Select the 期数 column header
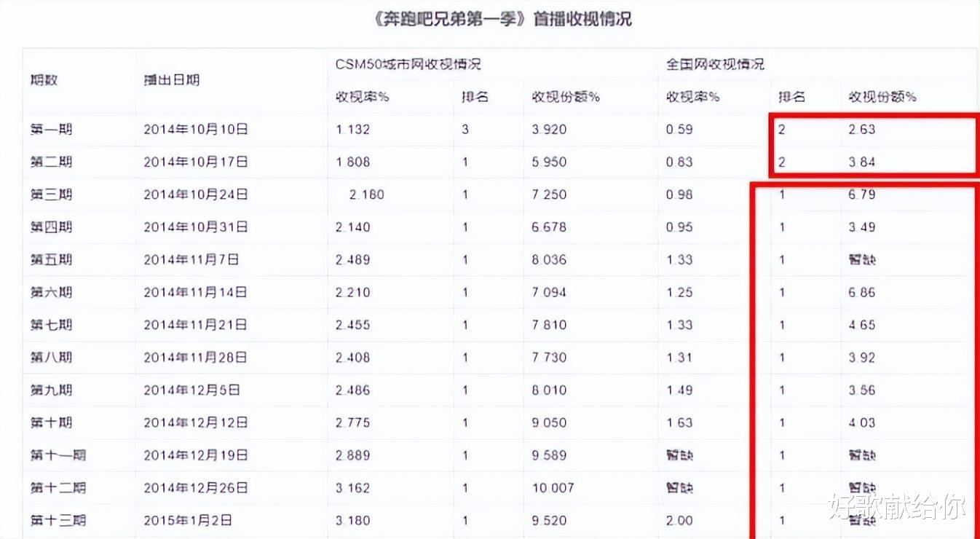The height and width of the screenshot is (539, 980). [x=44, y=80]
